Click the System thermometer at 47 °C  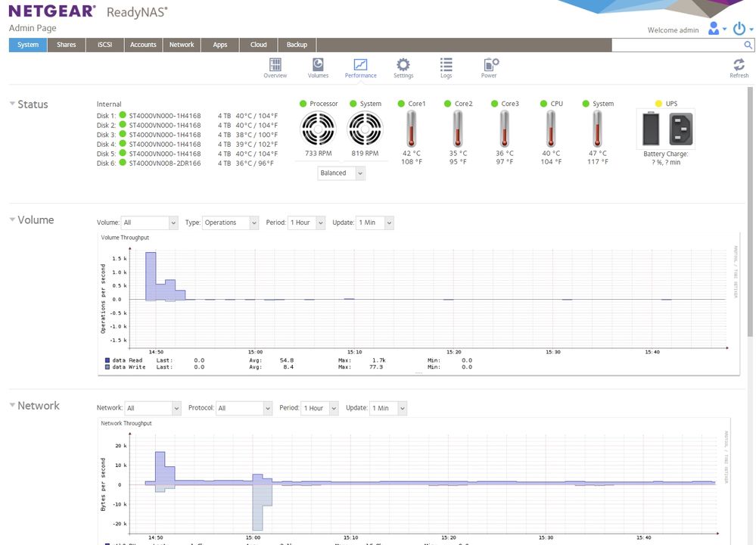tap(597, 129)
